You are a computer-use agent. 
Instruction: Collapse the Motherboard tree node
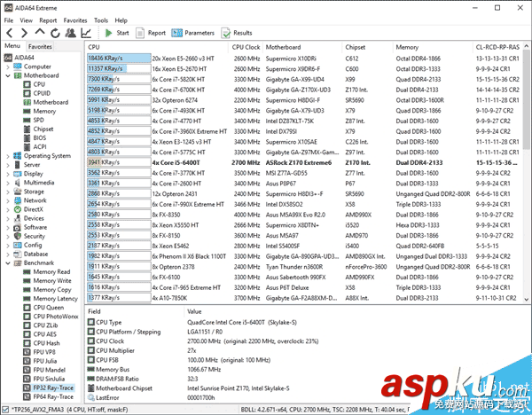[8, 75]
